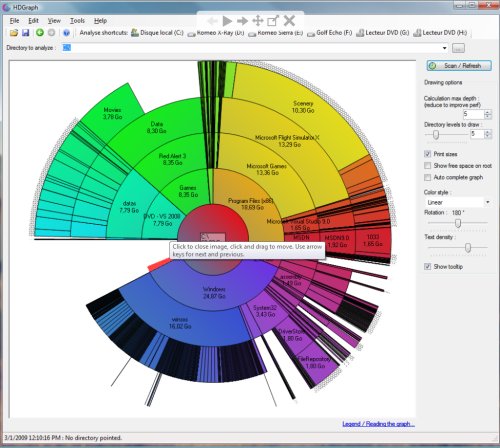Open the File menu
Screen dimensions: 500x448
[14, 21]
